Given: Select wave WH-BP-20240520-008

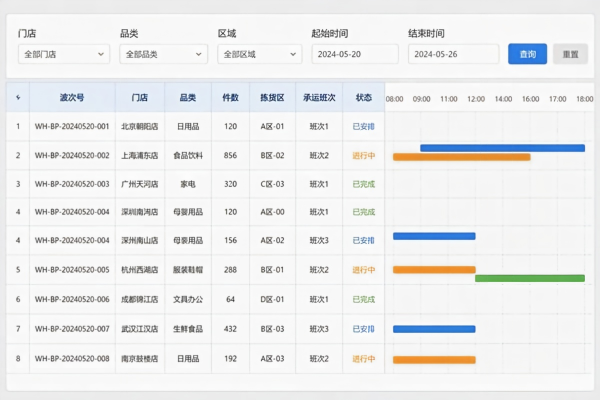Looking at the screenshot, I should click(x=72, y=359).
